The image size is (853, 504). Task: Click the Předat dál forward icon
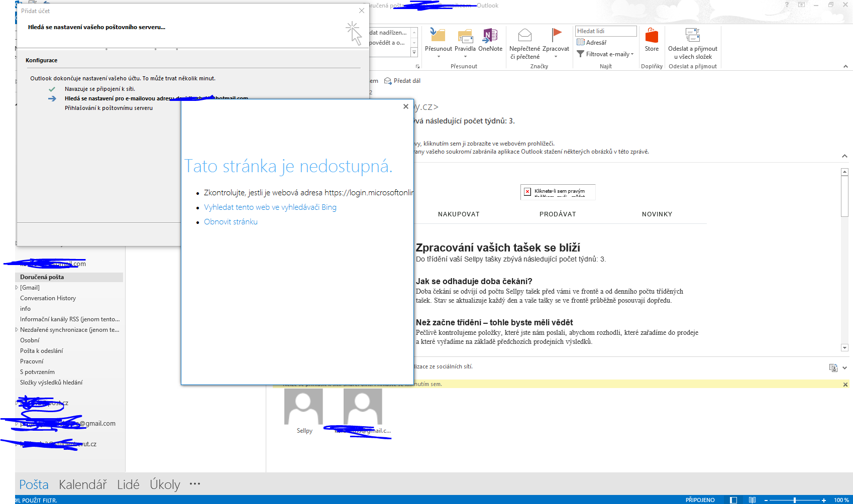coord(387,81)
